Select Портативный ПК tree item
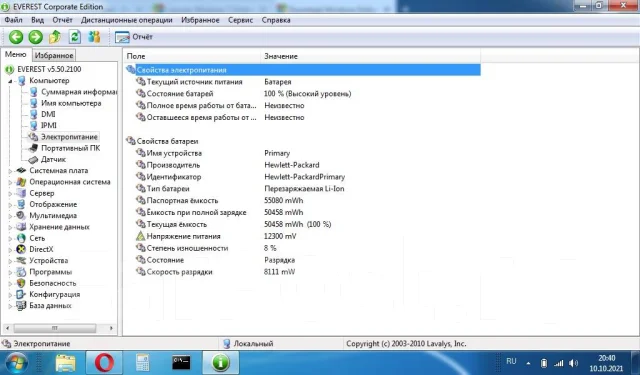This screenshot has width=640, height=375. tap(70, 148)
